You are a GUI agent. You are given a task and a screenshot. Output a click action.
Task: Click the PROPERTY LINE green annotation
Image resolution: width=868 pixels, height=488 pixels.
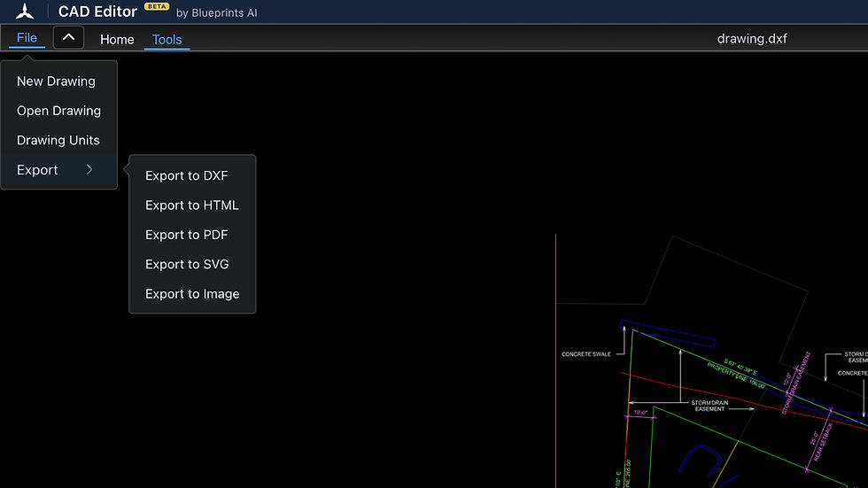point(736,375)
